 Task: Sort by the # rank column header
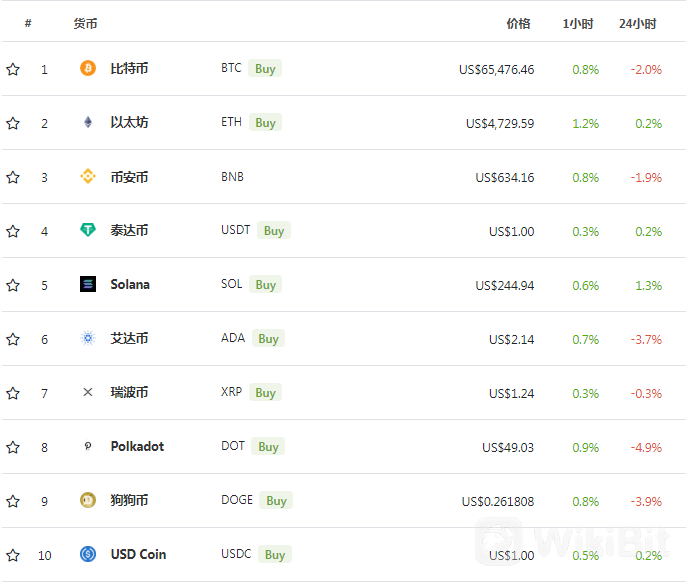28,23
